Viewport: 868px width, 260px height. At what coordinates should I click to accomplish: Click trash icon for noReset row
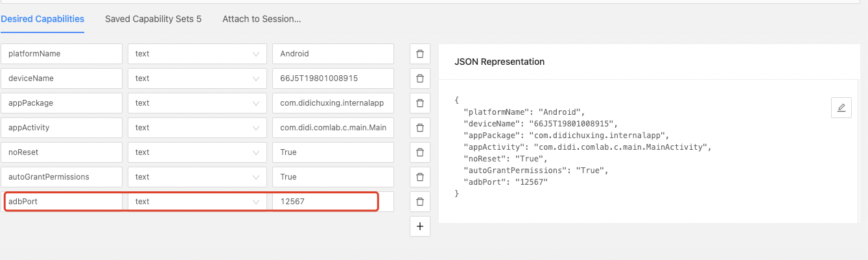click(419, 152)
